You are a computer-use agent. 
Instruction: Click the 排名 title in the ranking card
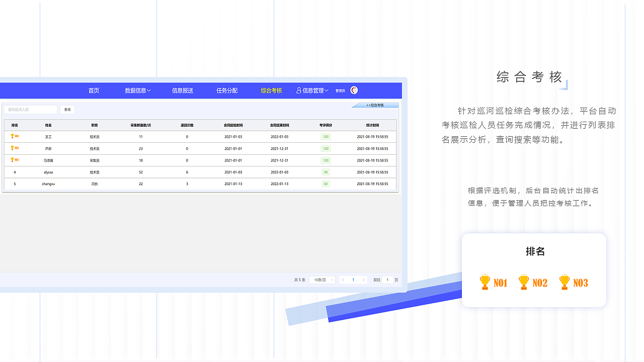pos(535,251)
